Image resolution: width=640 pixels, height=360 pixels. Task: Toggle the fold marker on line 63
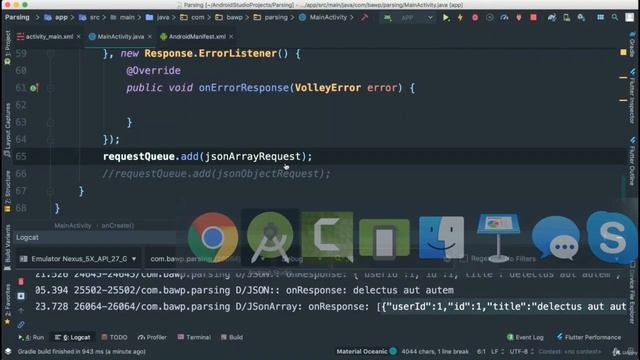[51, 122]
